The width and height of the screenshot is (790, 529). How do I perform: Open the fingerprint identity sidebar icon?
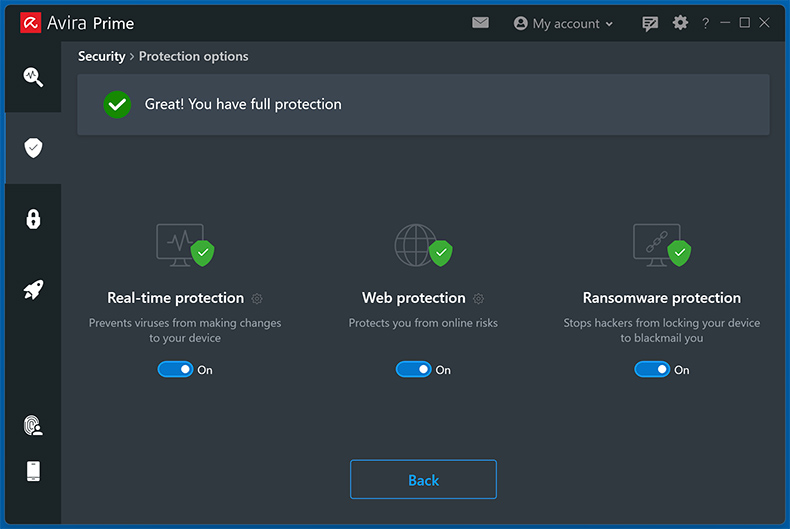pyautogui.click(x=33, y=425)
